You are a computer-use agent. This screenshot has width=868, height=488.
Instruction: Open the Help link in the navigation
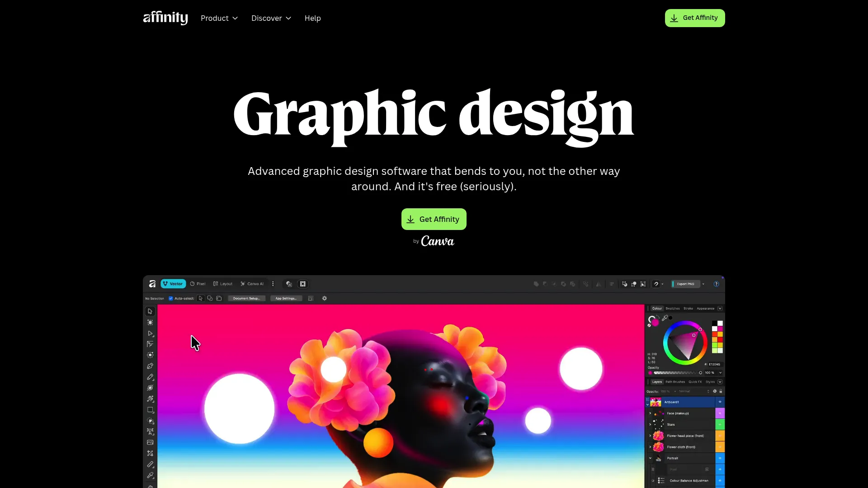(313, 18)
